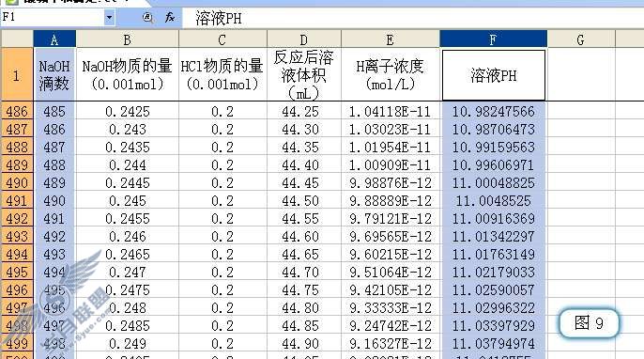Click cell with value 1.00909E-11
644x359 pixels.
pos(391,164)
